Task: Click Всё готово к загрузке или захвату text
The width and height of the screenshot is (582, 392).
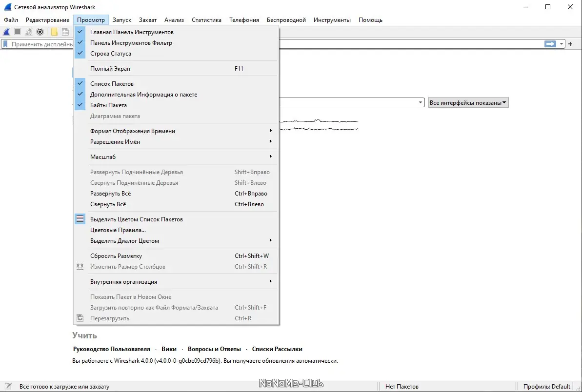Action: click(64, 387)
